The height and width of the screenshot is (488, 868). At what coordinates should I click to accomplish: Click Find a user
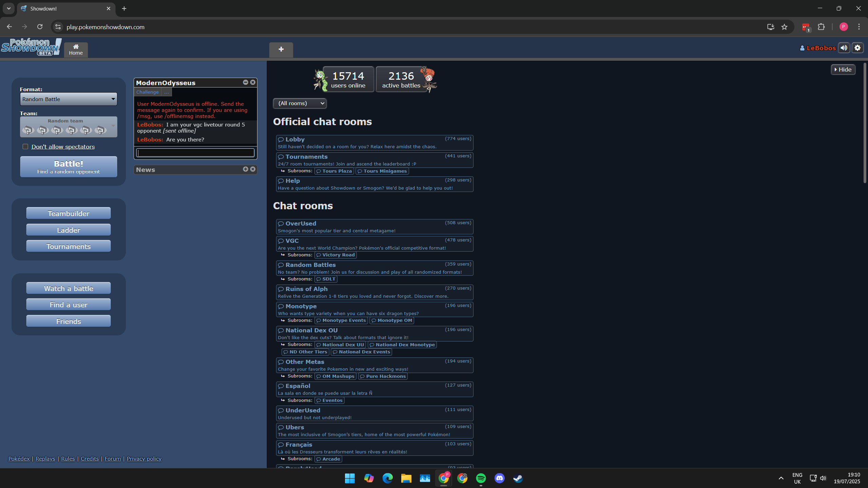(x=69, y=305)
